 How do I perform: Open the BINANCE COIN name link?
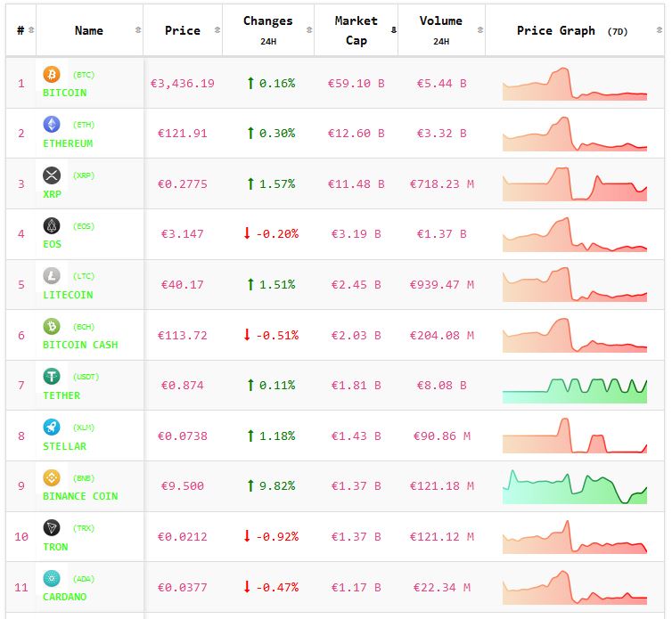click(x=80, y=496)
